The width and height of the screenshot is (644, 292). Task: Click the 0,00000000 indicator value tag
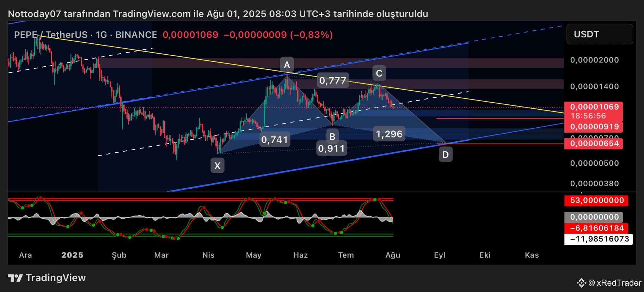[594, 217]
